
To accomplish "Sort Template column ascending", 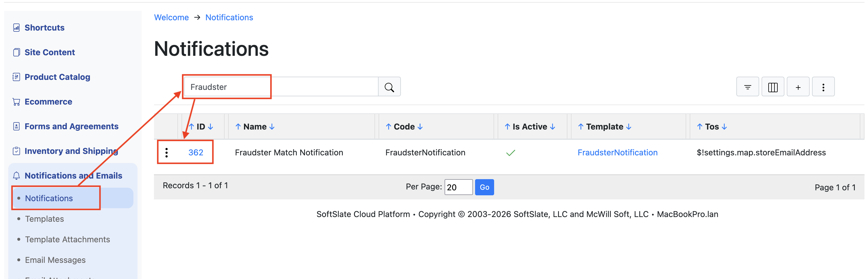I will pyautogui.click(x=580, y=127).
